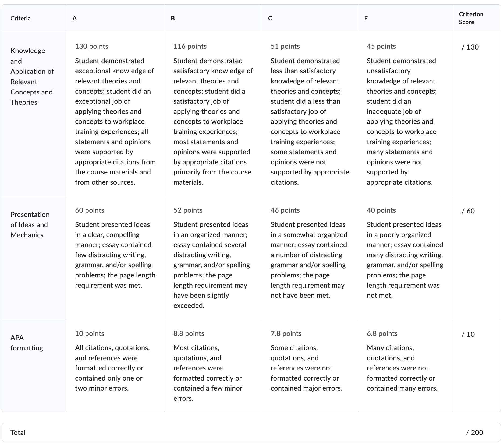Viewport: 504px width, 443px height.
Task: Click the Presentation criterion score out of 60
Action: click(468, 211)
